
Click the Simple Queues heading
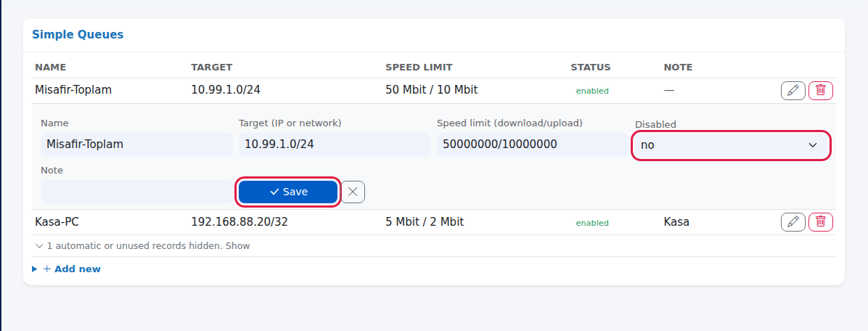(78, 34)
